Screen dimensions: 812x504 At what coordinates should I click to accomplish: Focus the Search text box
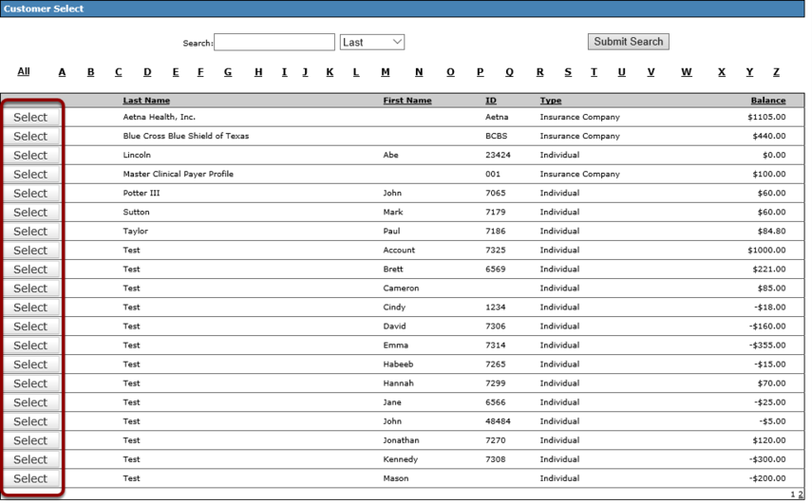(274, 43)
